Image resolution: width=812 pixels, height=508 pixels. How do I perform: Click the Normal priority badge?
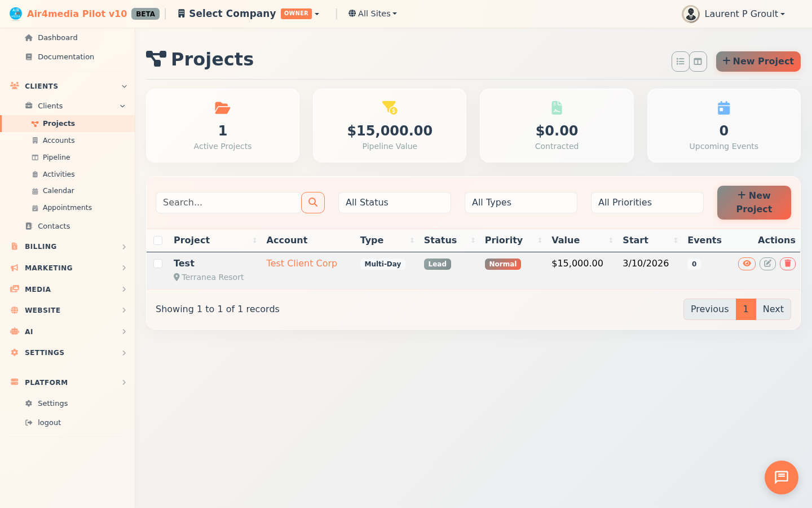[x=502, y=264]
